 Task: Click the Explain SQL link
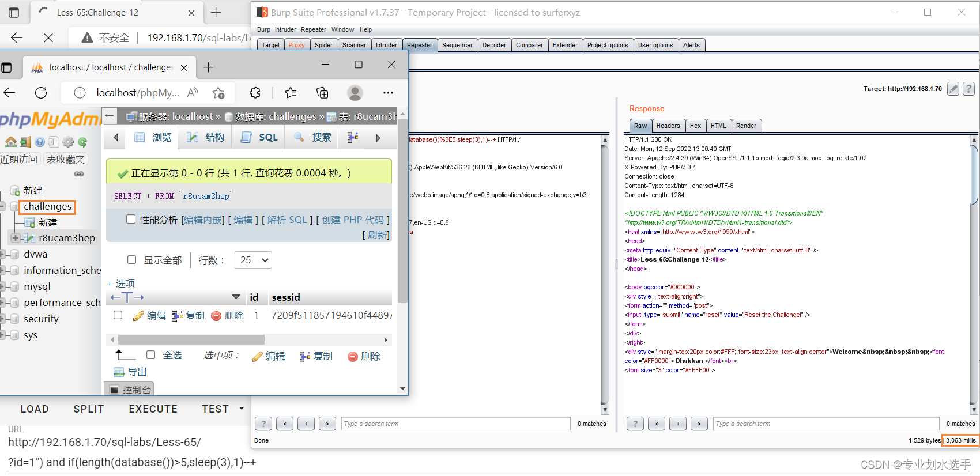click(287, 220)
